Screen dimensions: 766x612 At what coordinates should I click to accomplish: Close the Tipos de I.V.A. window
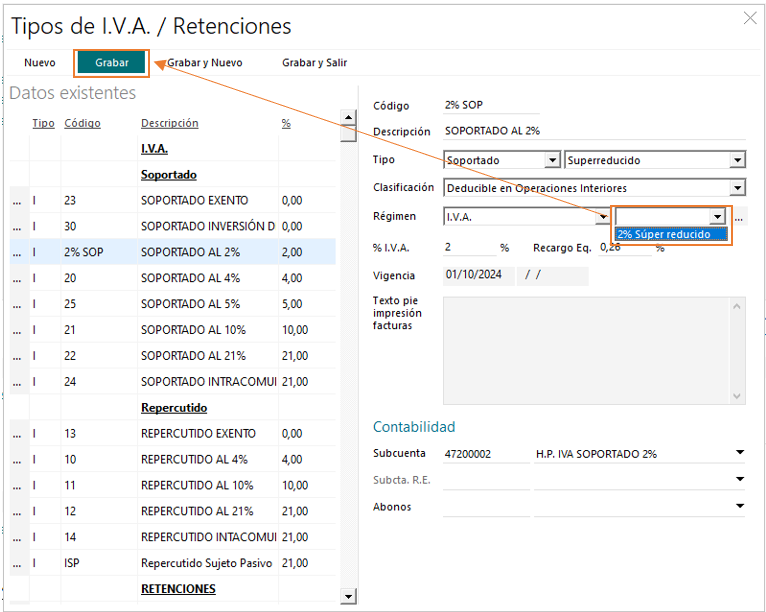pos(750,19)
